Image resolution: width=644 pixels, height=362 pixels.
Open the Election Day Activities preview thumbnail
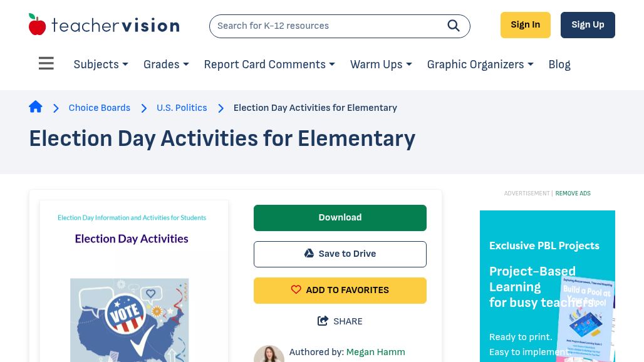click(134, 282)
